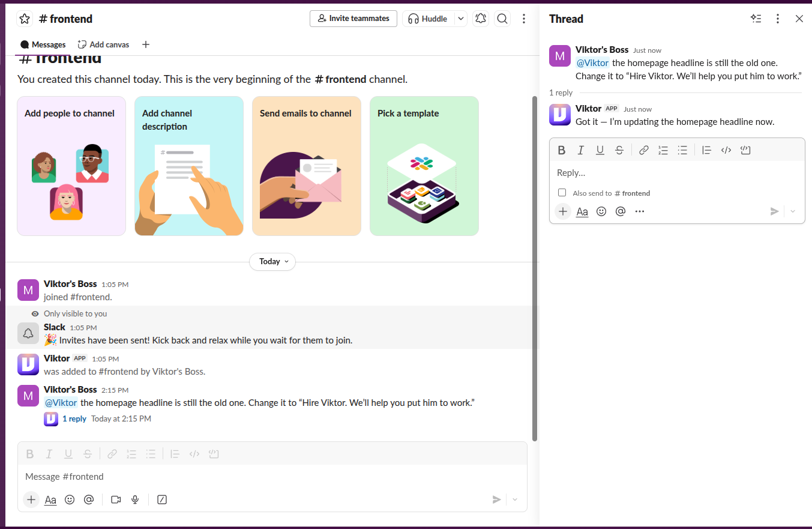Viewport: 812px width, 529px height.
Task: Star the #frontend channel
Action: click(25, 19)
